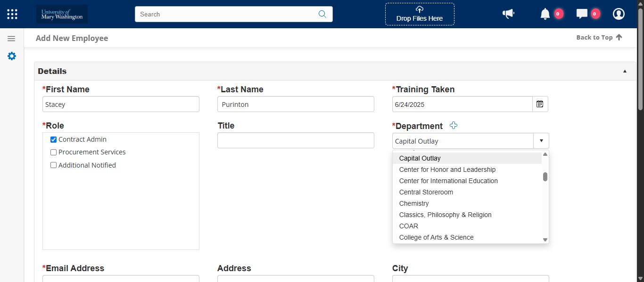
Task: Collapse the Details section
Action: pos(625,71)
